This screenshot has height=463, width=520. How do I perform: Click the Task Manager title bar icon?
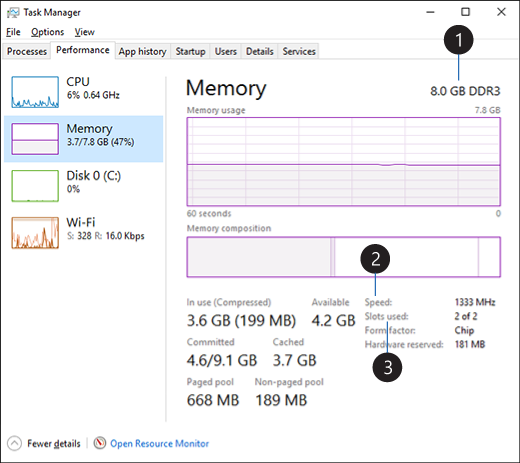[13, 13]
